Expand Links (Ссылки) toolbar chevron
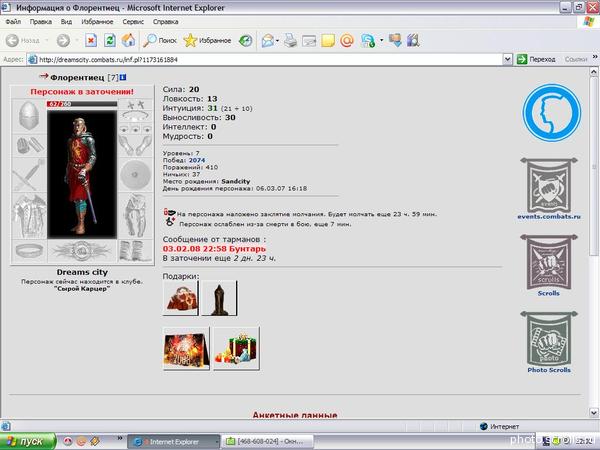Image resolution: width=600 pixels, height=450 pixels. point(595,57)
